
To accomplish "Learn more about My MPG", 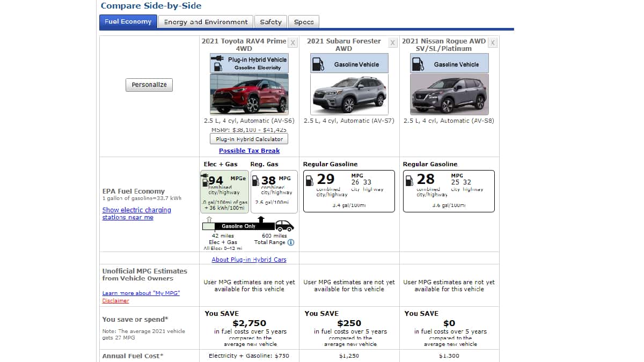I will click(x=141, y=293).
